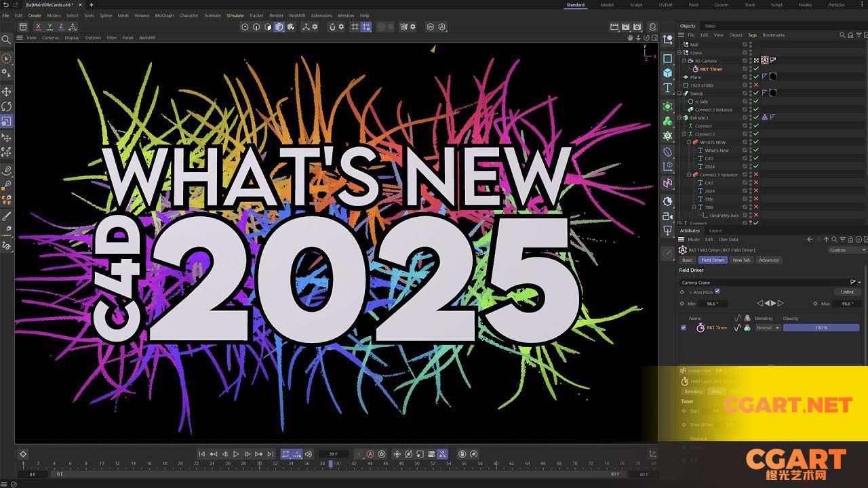
Task: Click the Render to Picture Viewer clapboard icon
Action: click(x=625, y=26)
